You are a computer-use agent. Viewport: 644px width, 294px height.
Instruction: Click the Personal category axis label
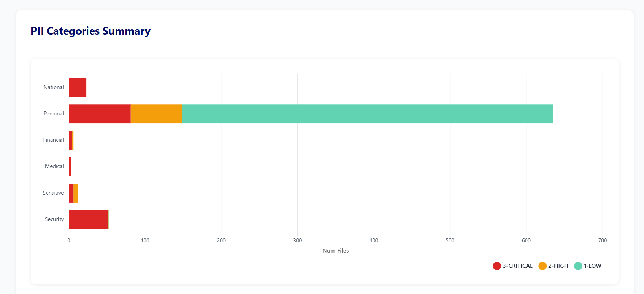coord(53,114)
